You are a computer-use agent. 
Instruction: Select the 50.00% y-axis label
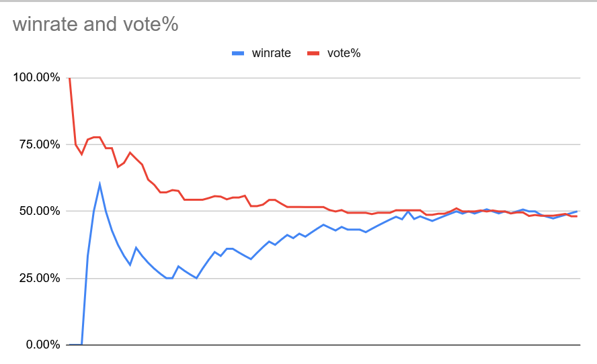coord(40,212)
